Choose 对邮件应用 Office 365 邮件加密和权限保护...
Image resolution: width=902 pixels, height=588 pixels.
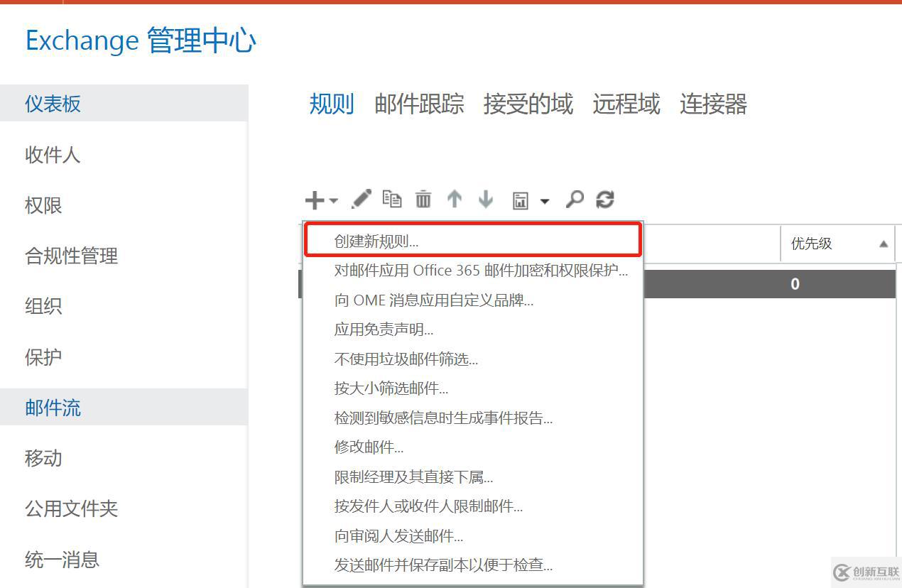473,271
